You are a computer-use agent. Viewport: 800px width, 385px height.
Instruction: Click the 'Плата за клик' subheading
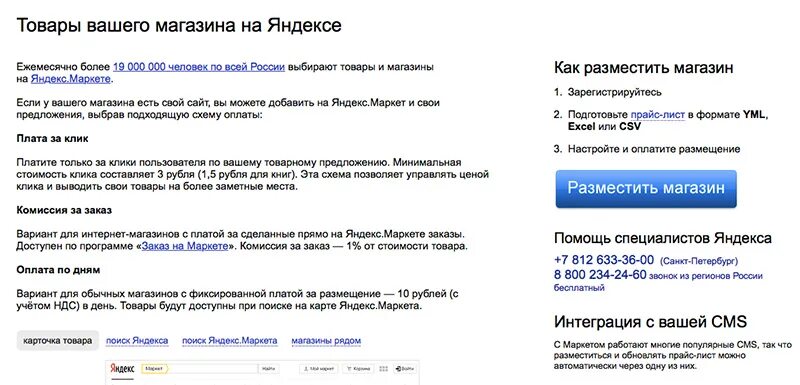[x=53, y=139]
